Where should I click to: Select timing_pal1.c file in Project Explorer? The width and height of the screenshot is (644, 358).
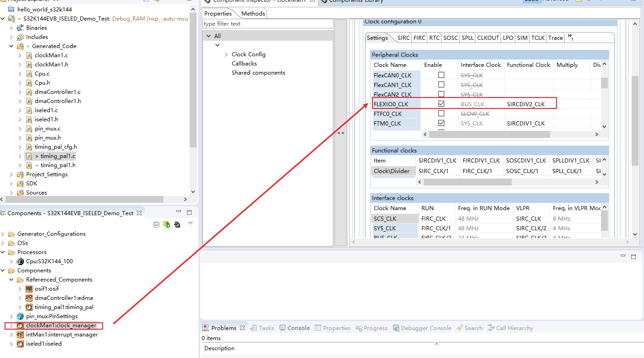coord(58,156)
